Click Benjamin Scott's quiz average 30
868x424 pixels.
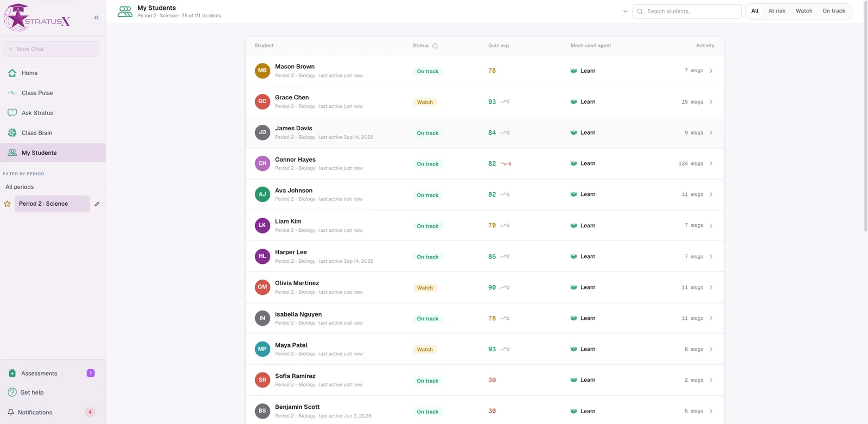492,411
